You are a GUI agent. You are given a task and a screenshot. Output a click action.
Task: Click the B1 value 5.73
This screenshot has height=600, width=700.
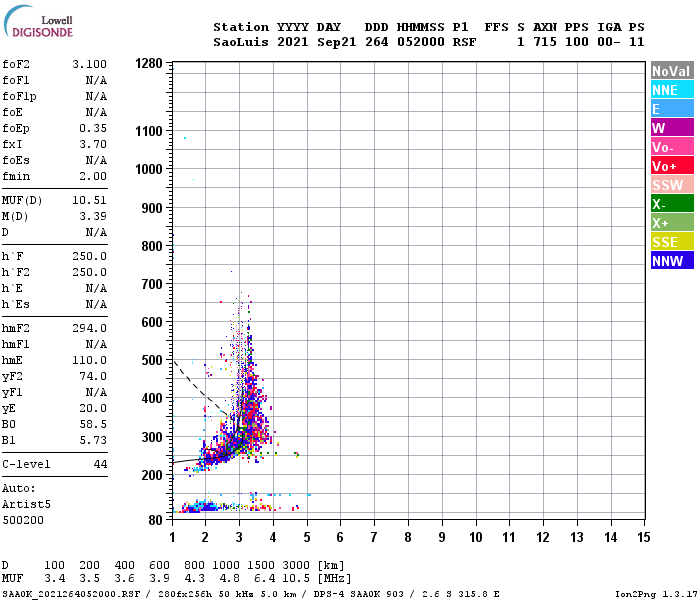93,441
